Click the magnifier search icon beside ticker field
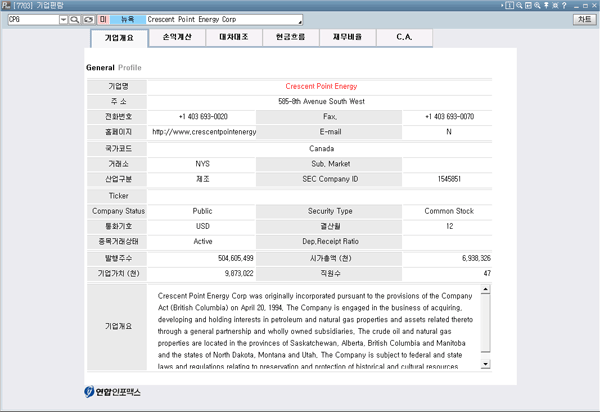 pyautogui.click(x=75, y=19)
